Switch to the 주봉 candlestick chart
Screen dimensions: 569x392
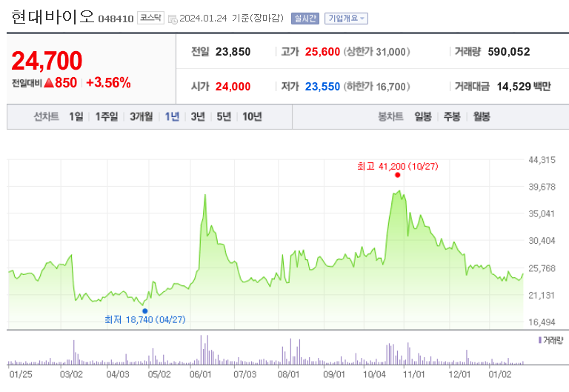tap(452, 116)
